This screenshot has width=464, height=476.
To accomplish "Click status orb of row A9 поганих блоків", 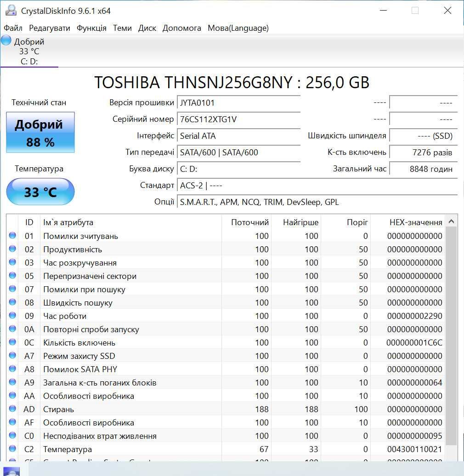I will pyautogui.click(x=12, y=382).
